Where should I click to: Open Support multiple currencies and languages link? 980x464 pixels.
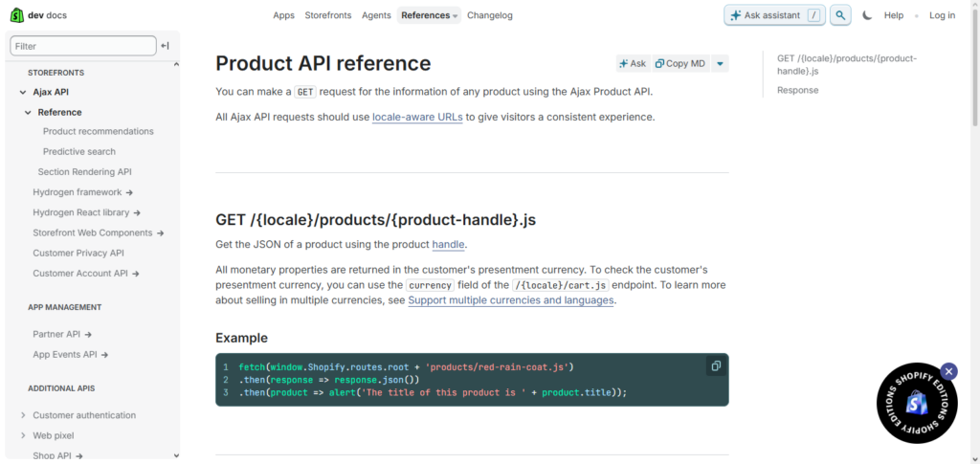(x=511, y=300)
